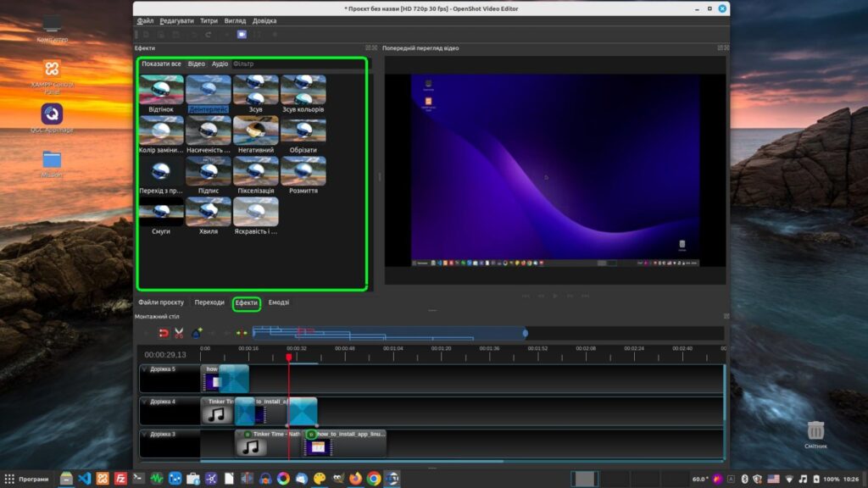Open the Доріжка 4 track menu arrow
868x488 pixels.
[144, 402]
